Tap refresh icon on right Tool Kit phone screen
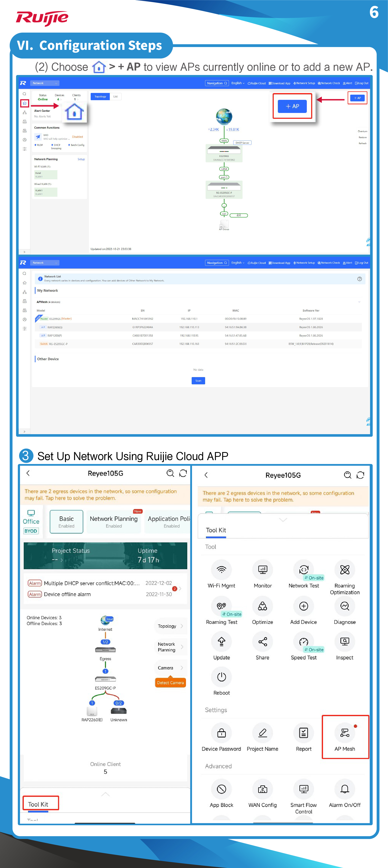 pos(360,475)
